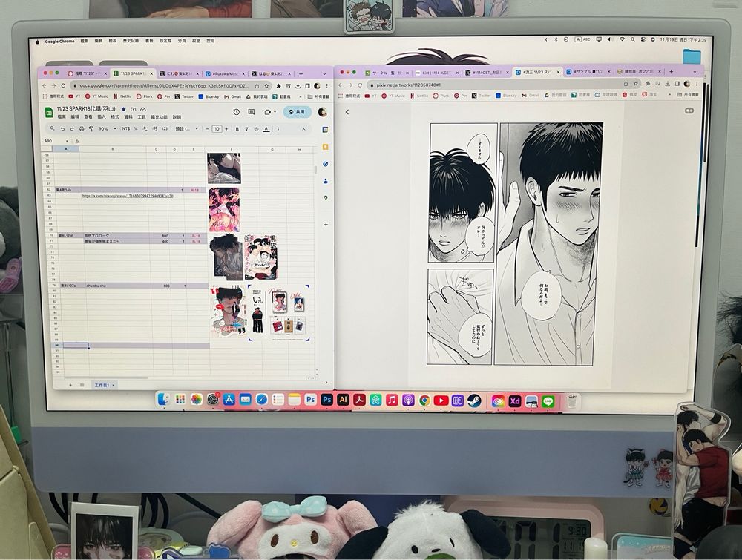Screen dimensions: 742x560
Task: Open tab search chevron in Sheets Chrome window
Action: [324, 73]
